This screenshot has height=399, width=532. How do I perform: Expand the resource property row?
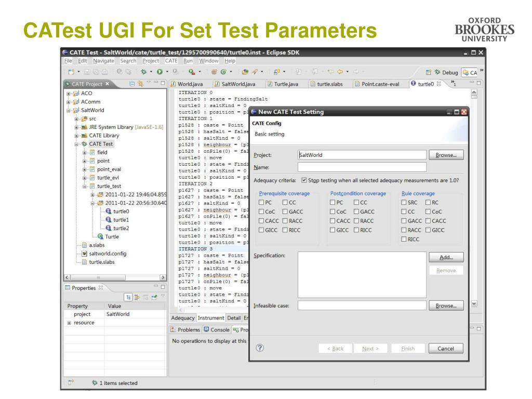pyautogui.click(x=69, y=323)
